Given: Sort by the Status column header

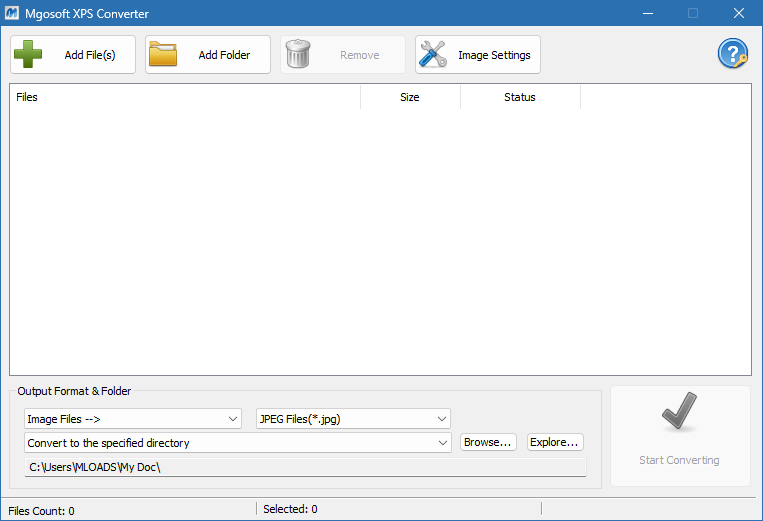Looking at the screenshot, I should 520,97.
